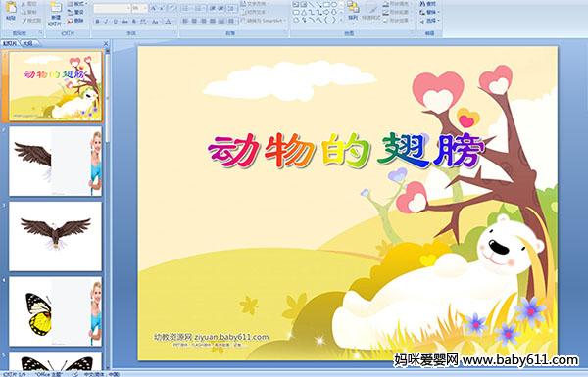Viewport: 588px width, 377px height.
Task: Toggle Text Shadow formatting
Action: (134, 22)
